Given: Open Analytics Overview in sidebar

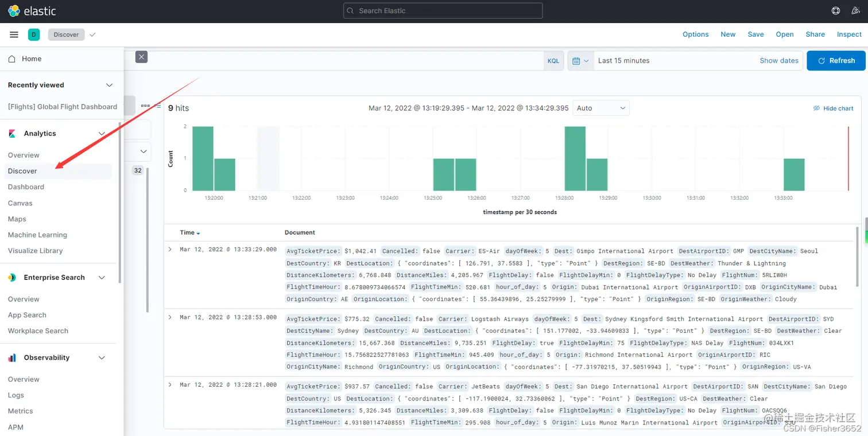Looking at the screenshot, I should [x=24, y=155].
